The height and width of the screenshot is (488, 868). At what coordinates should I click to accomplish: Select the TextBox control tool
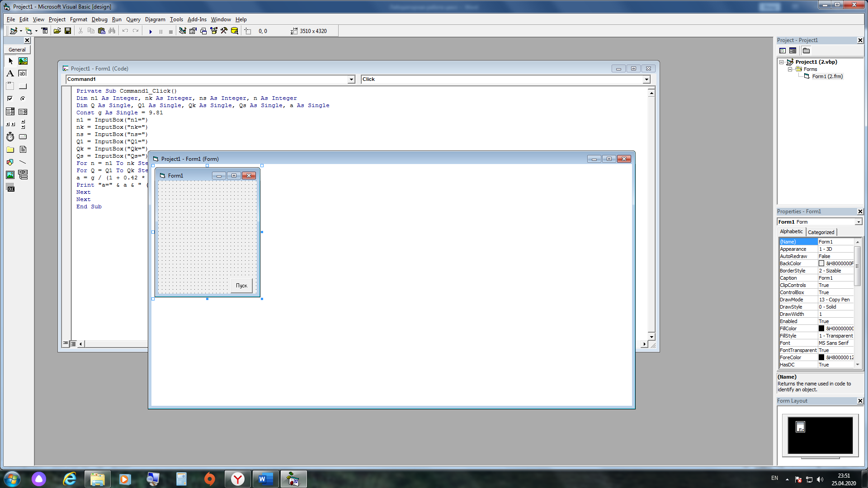tap(23, 73)
